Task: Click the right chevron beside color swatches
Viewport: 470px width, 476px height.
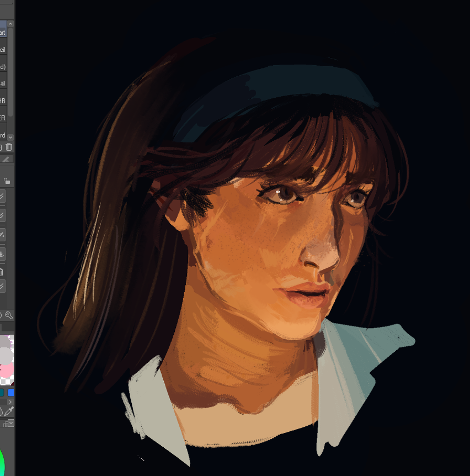Action: click(10, 402)
